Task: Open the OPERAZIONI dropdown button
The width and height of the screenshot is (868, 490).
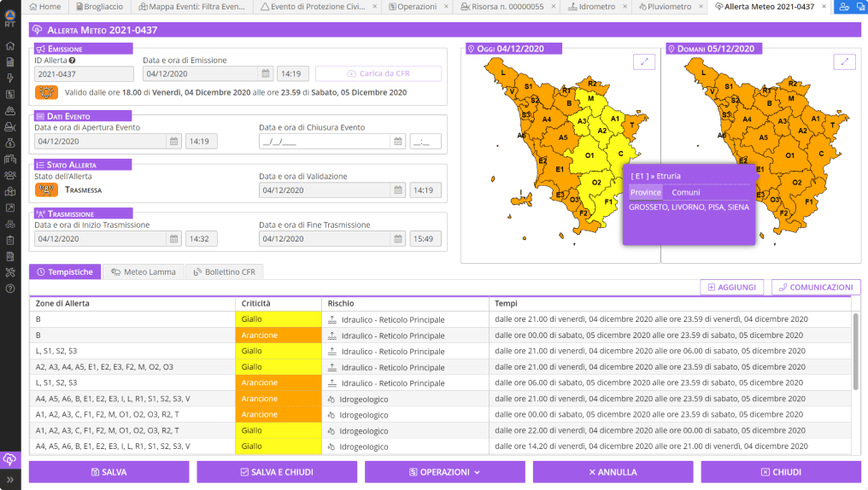Action: pos(444,472)
